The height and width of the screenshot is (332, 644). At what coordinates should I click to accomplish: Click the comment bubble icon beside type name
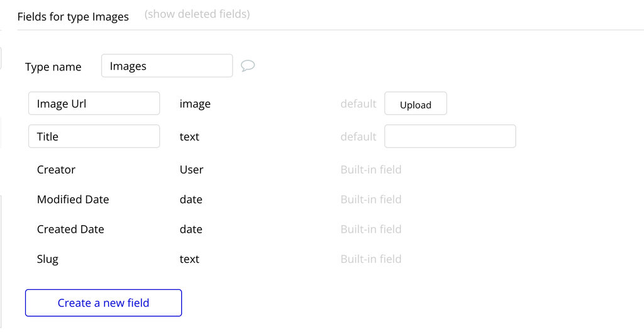pyautogui.click(x=248, y=65)
